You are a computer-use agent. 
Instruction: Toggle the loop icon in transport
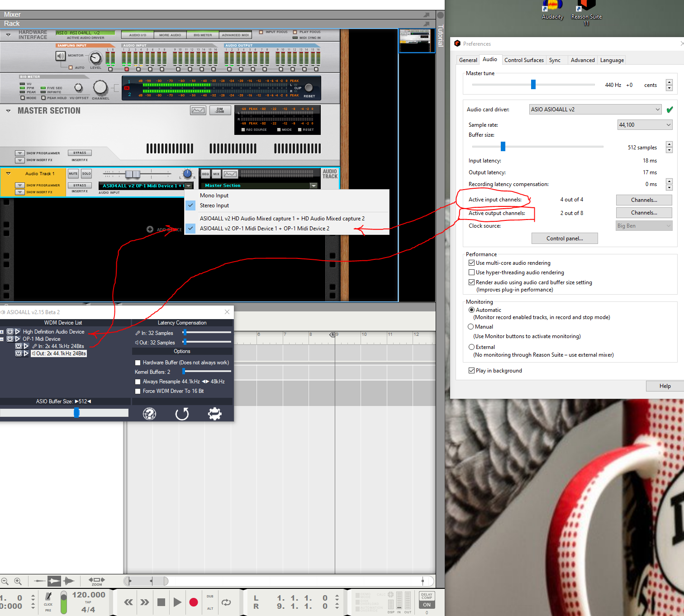tap(226, 602)
